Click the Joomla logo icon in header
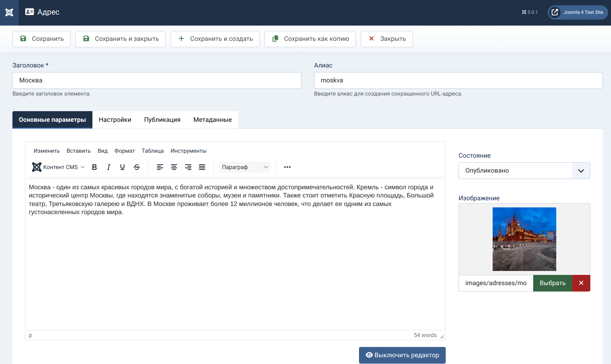611x364 pixels. tap(9, 12)
